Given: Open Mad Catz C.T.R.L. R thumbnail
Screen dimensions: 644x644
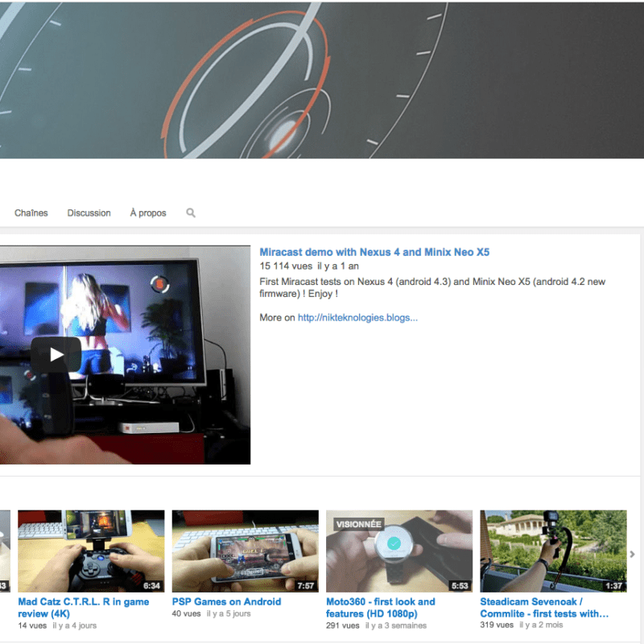Looking at the screenshot, I should pyautogui.click(x=91, y=551).
